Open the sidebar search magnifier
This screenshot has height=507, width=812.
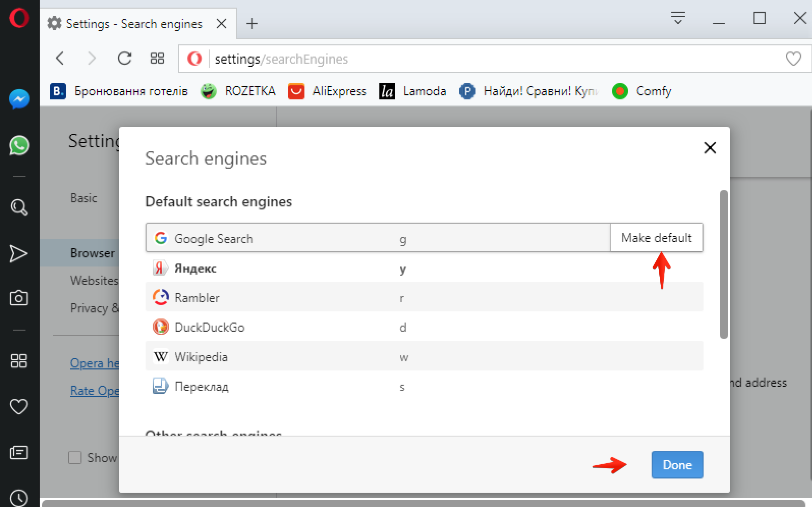click(x=19, y=207)
